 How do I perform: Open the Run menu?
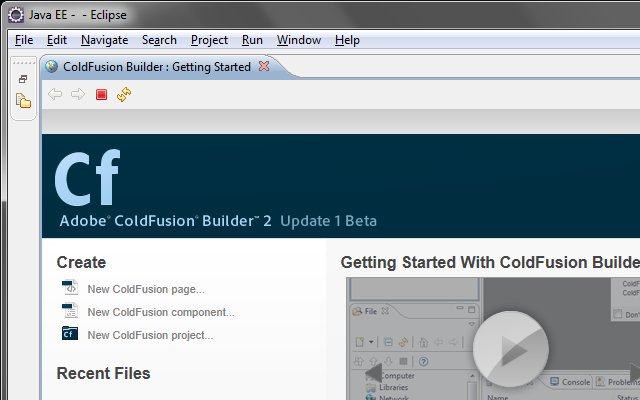pos(252,40)
